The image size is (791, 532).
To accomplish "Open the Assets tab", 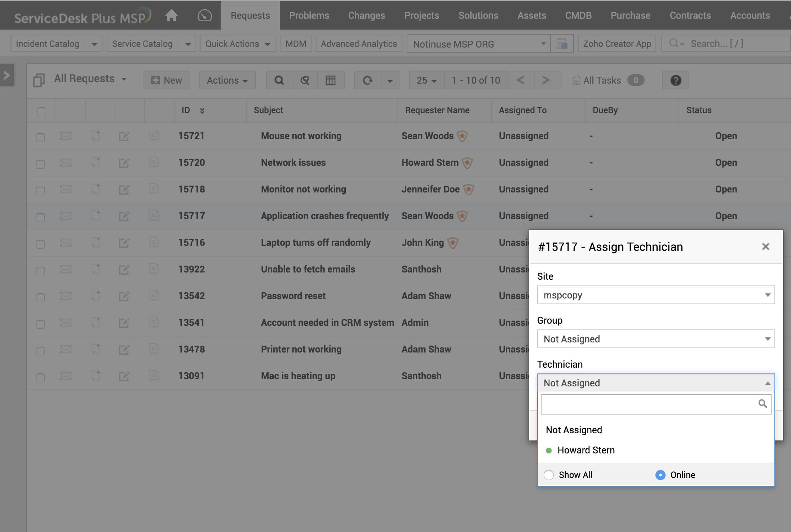I will point(532,15).
